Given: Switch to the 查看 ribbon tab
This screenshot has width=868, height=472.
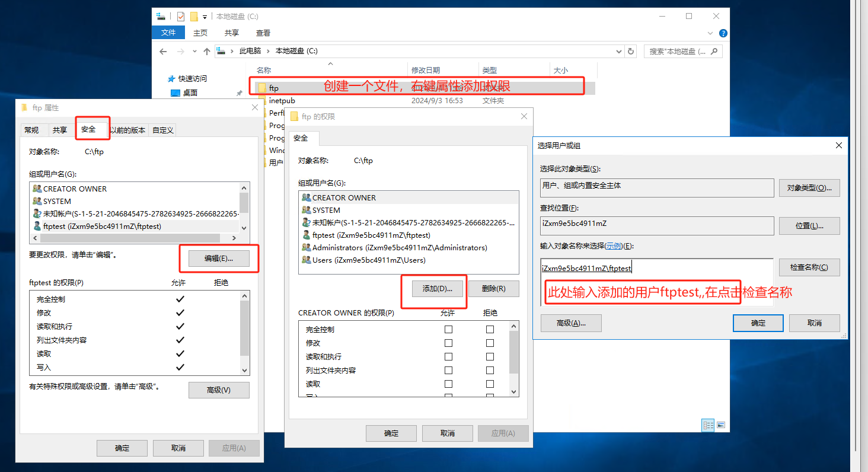Looking at the screenshot, I should (x=263, y=33).
